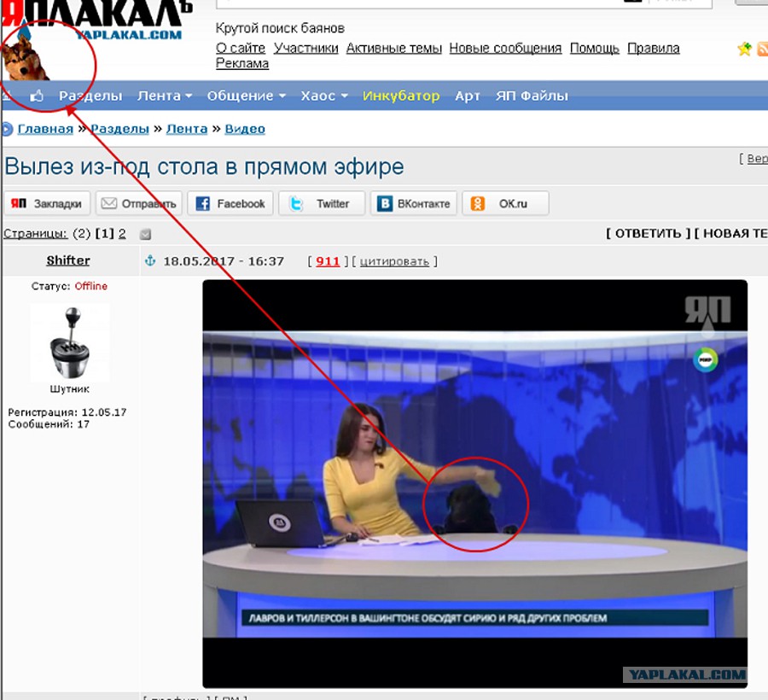Click the Крутой поиск баянов text

pos(280,28)
